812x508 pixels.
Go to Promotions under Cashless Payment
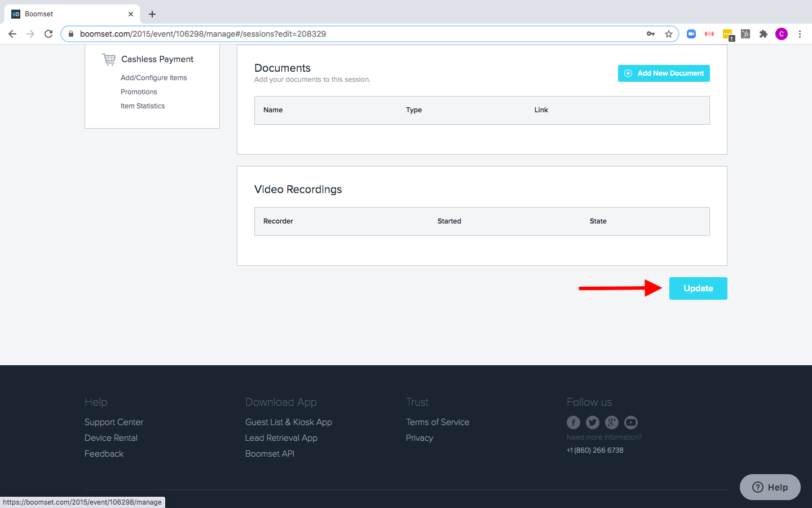(139, 92)
